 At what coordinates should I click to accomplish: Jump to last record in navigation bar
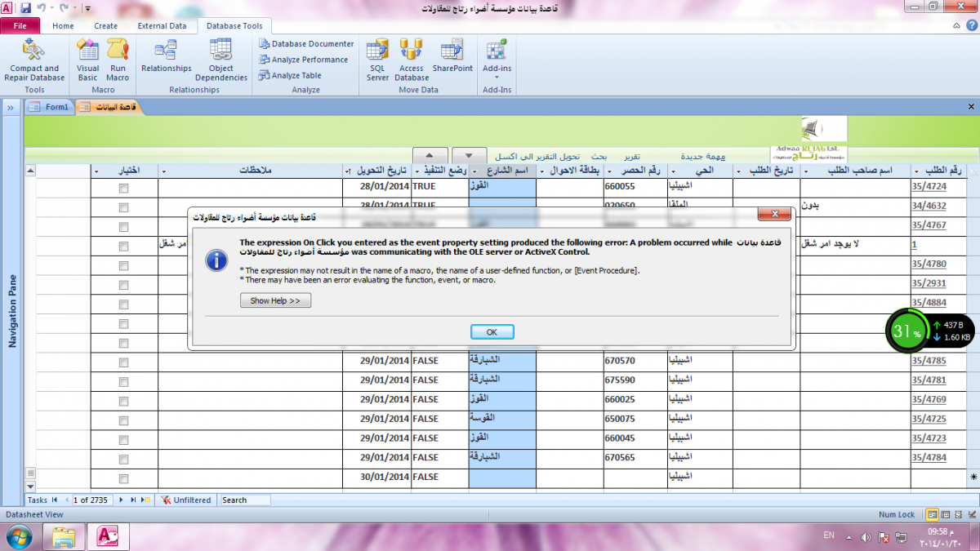(132, 500)
